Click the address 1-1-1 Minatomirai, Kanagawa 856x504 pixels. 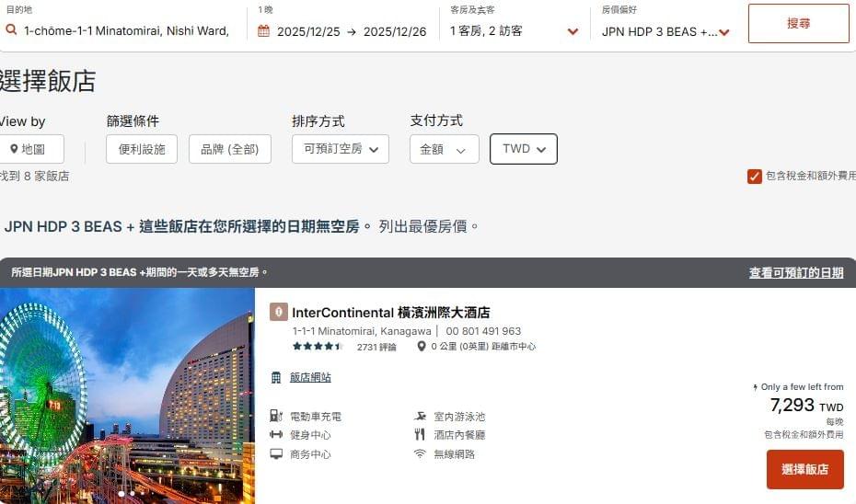click(362, 331)
